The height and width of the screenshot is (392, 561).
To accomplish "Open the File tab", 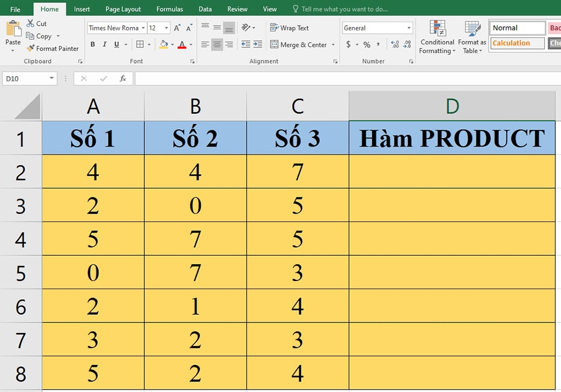I will coord(15,9).
